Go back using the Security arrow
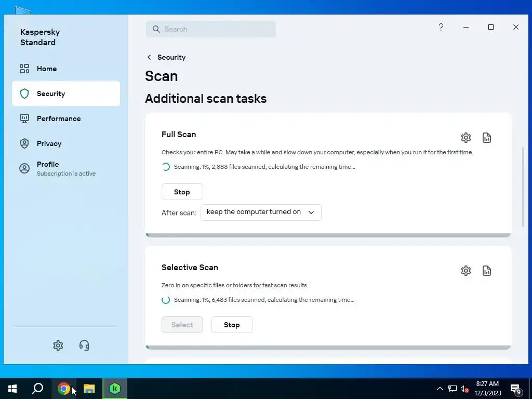Image resolution: width=532 pixels, height=399 pixels. tap(149, 57)
